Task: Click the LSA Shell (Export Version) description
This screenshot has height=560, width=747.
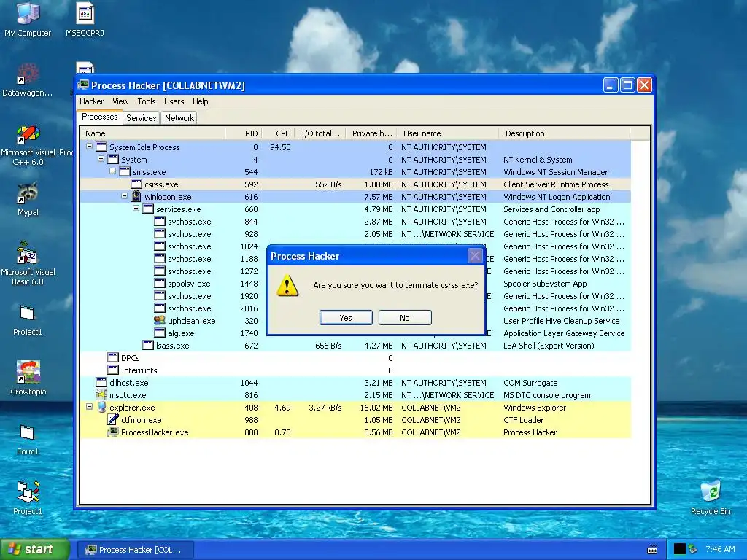Action: pyautogui.click(x=549, y=345)
